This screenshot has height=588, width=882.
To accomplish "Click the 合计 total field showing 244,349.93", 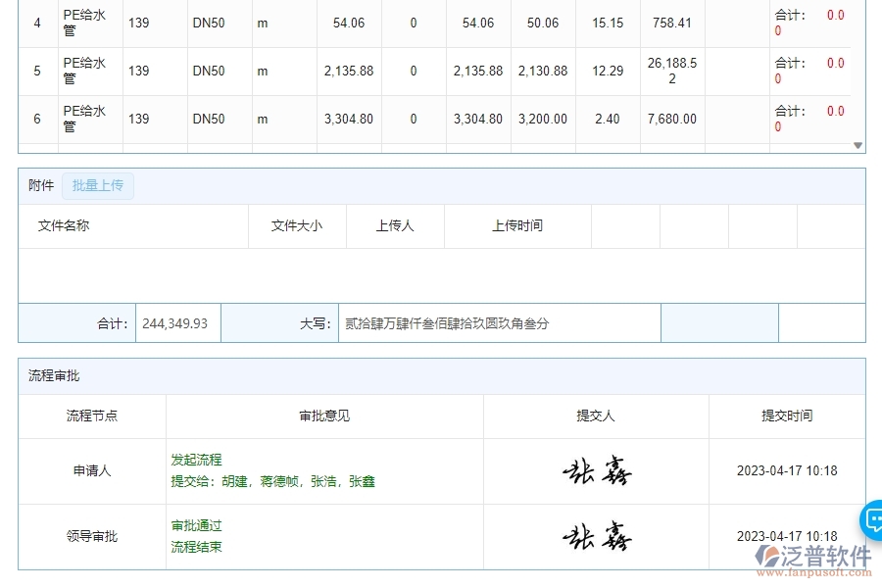I will click(177, 322).
